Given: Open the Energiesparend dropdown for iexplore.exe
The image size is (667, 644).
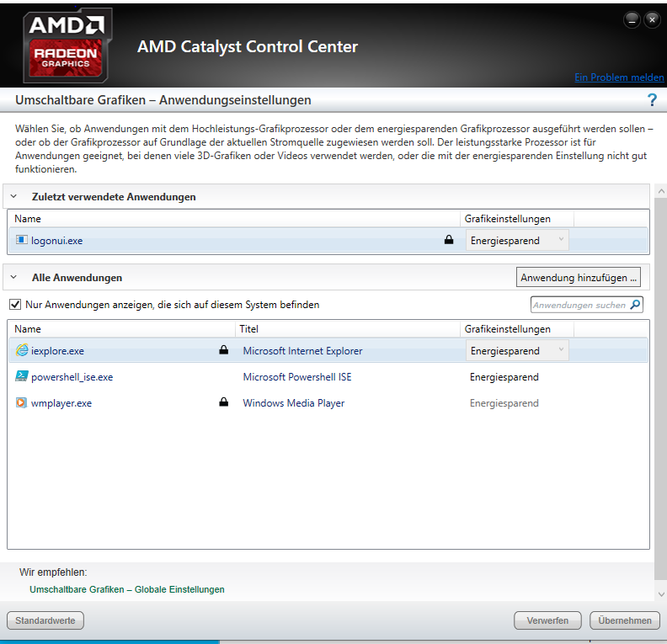Looking at the screenshot, I should pyautogui.click(x=517, y=351).
